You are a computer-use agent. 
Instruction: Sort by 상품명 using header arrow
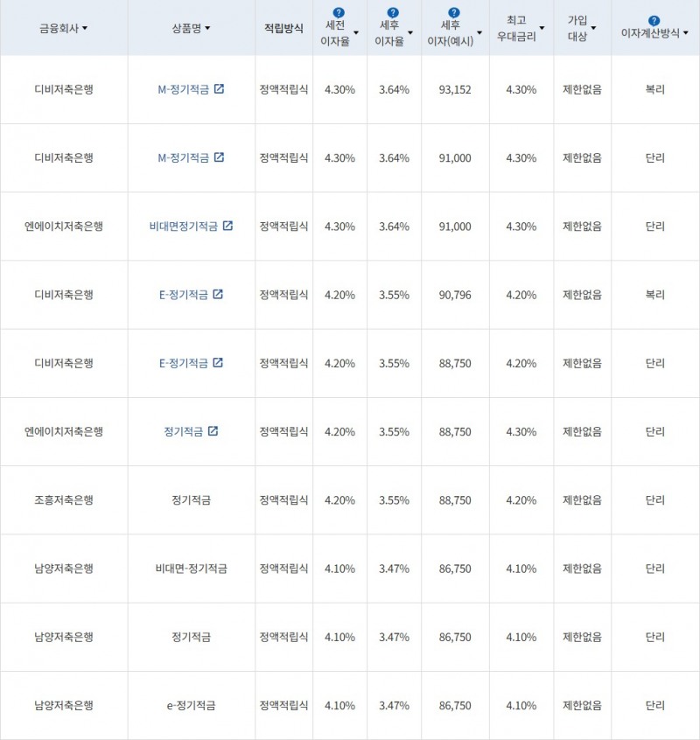click(x=207, y=29)
